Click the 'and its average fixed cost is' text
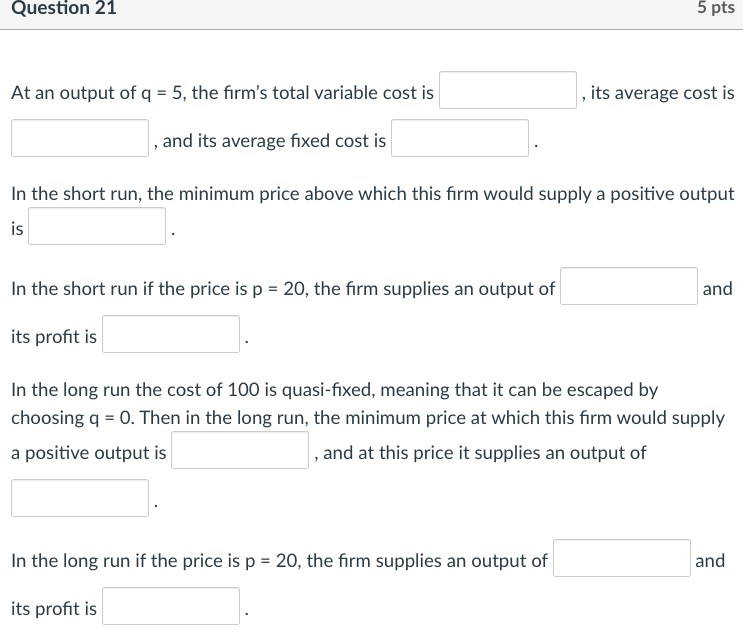 point(274,141)
